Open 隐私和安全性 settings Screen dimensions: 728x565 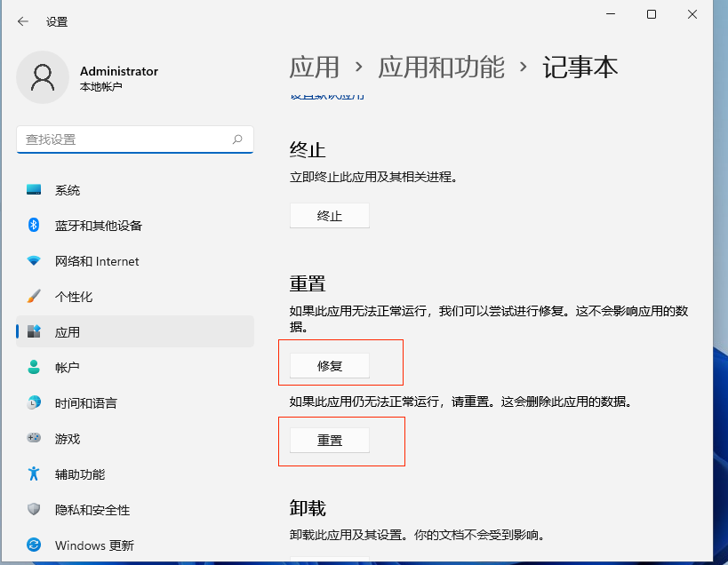tap(134, 509)
